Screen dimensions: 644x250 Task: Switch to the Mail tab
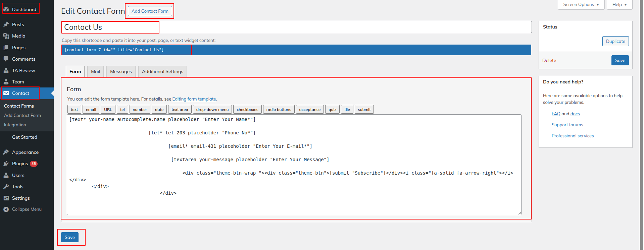click(x=95, y=71)
